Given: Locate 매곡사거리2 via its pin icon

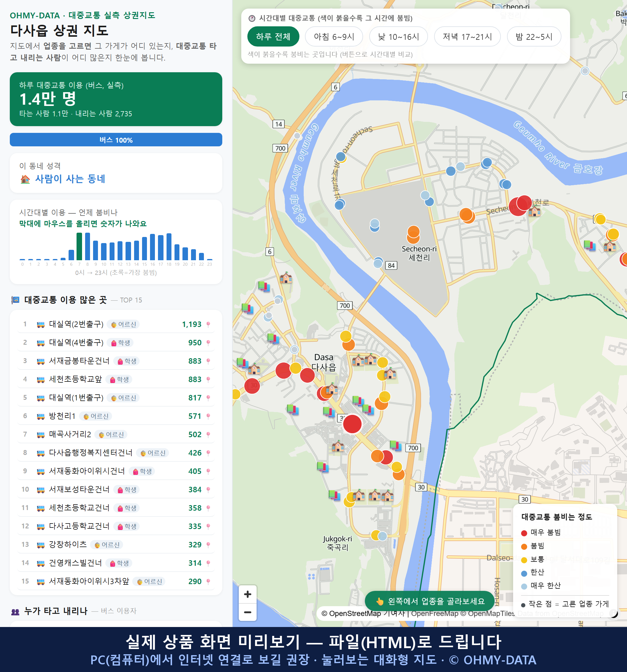Looking at the screenshot, I should point(208,435).
